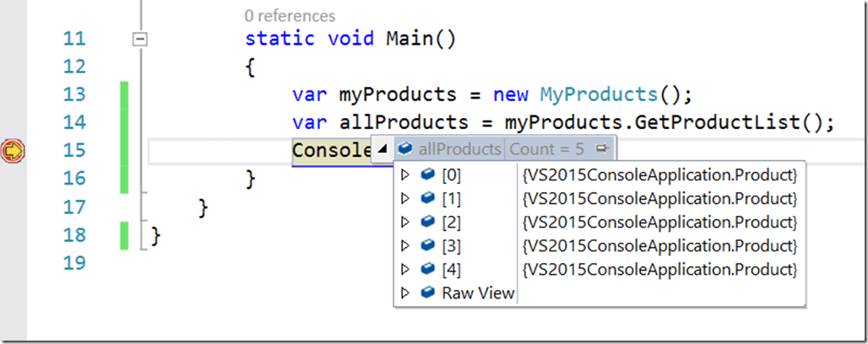Click the cube icon beside item [0]

click(428, 175)
